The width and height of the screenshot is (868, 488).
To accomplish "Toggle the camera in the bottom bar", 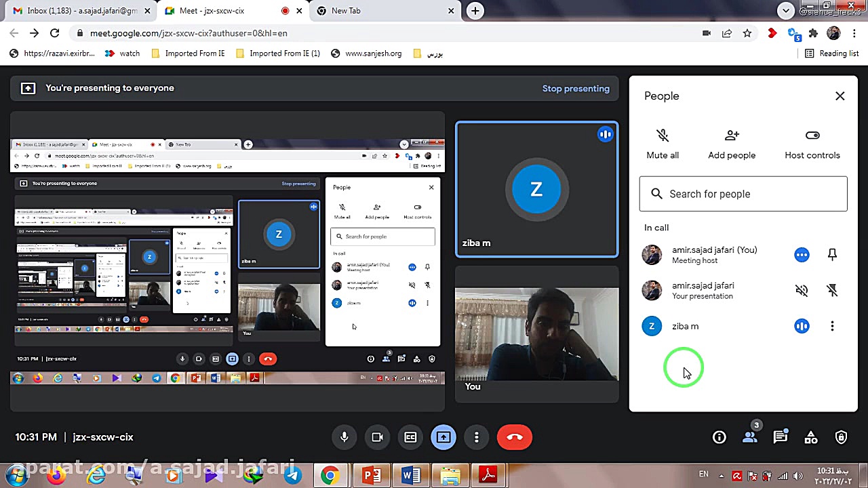I will pos(378,437).
